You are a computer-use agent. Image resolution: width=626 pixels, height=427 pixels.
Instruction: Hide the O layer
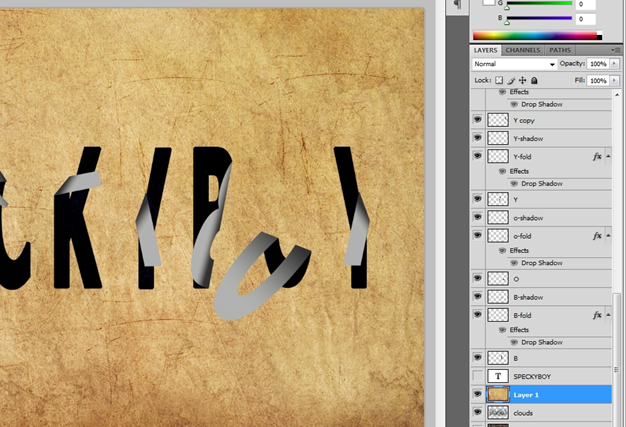(477, 278)
